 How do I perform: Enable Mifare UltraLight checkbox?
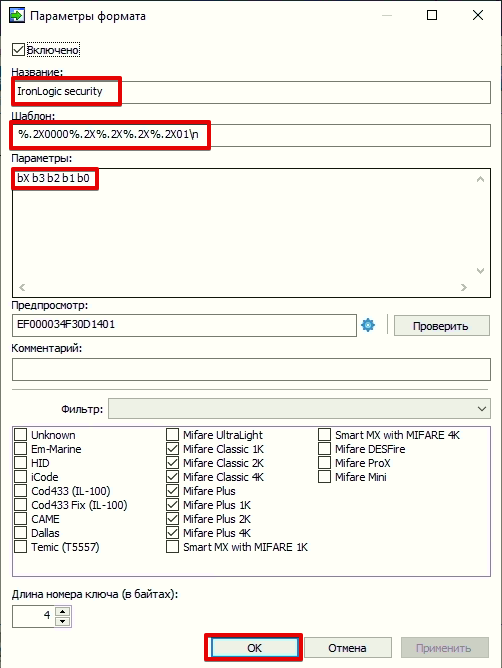click(x=172, y=435)
